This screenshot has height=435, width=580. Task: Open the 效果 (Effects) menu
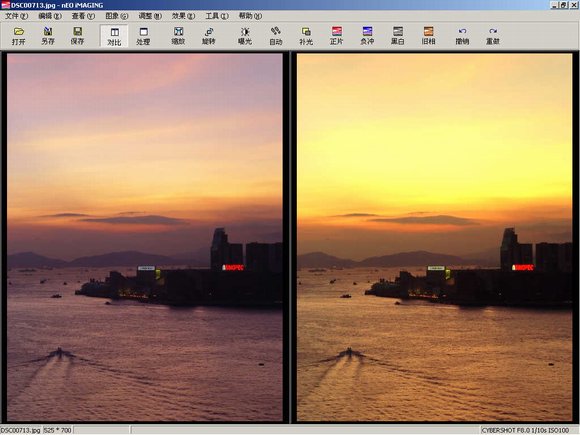tap(183, 16)
